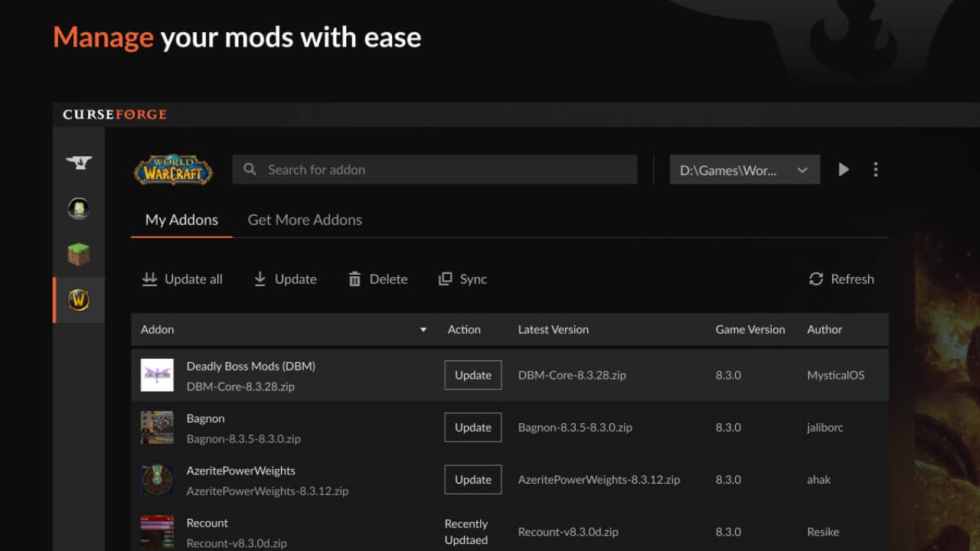
Task: Click the AzeritePowerWeights addon thumbnail
Action: 157,479
